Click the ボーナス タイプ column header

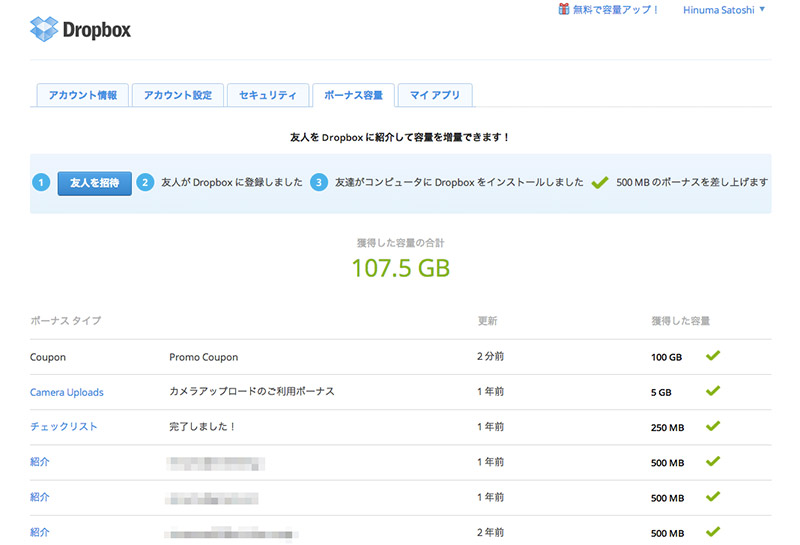point(66,320)
